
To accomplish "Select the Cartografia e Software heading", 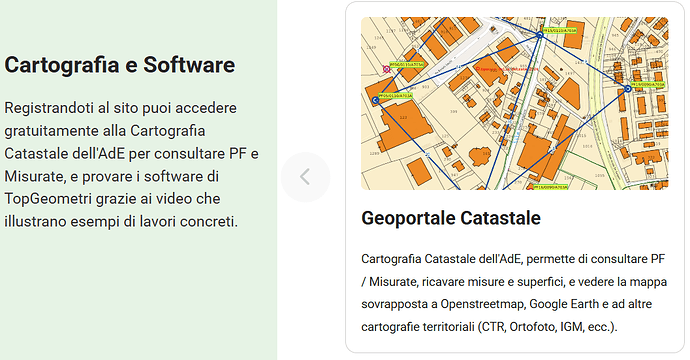I will pos(120,65).
